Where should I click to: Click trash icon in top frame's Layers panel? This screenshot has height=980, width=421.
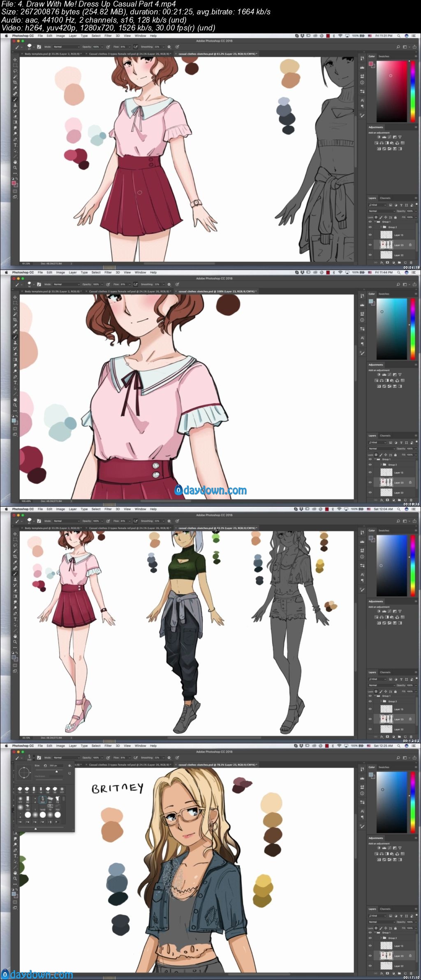412,262
